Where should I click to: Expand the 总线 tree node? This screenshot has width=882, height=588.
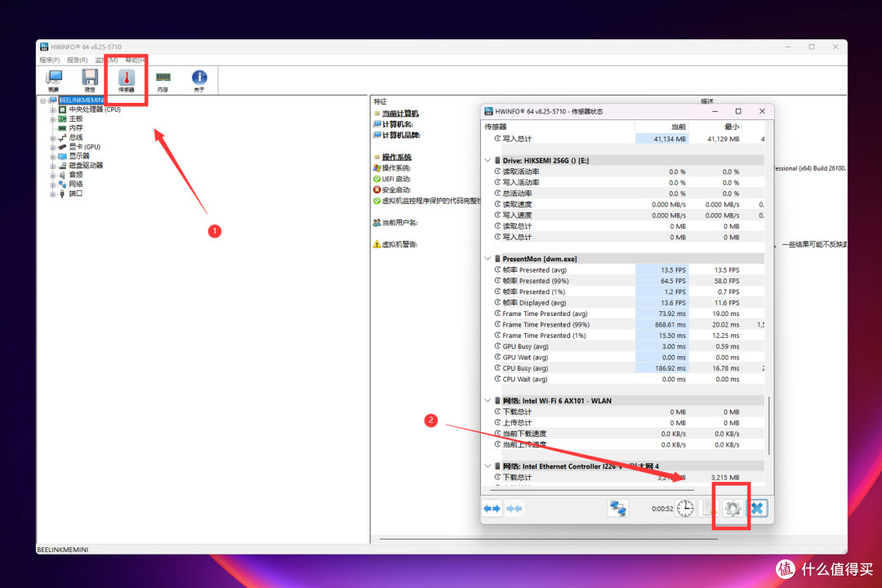click(x=52, y=138)
